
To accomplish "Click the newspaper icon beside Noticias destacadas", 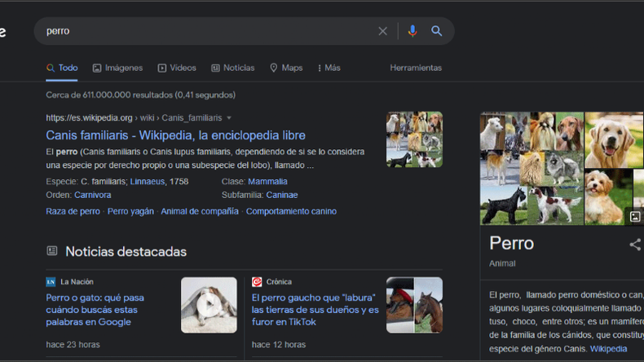I will (x=51, y=250).
